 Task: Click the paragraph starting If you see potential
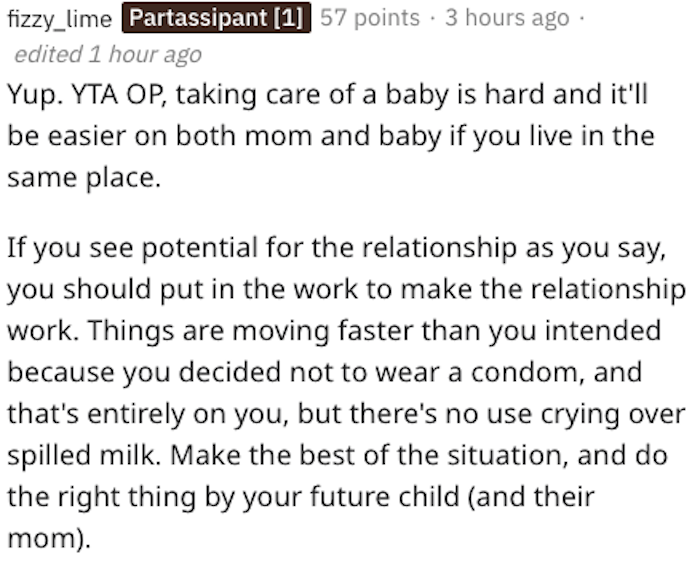pyautogui.click(x=346, y=393)
